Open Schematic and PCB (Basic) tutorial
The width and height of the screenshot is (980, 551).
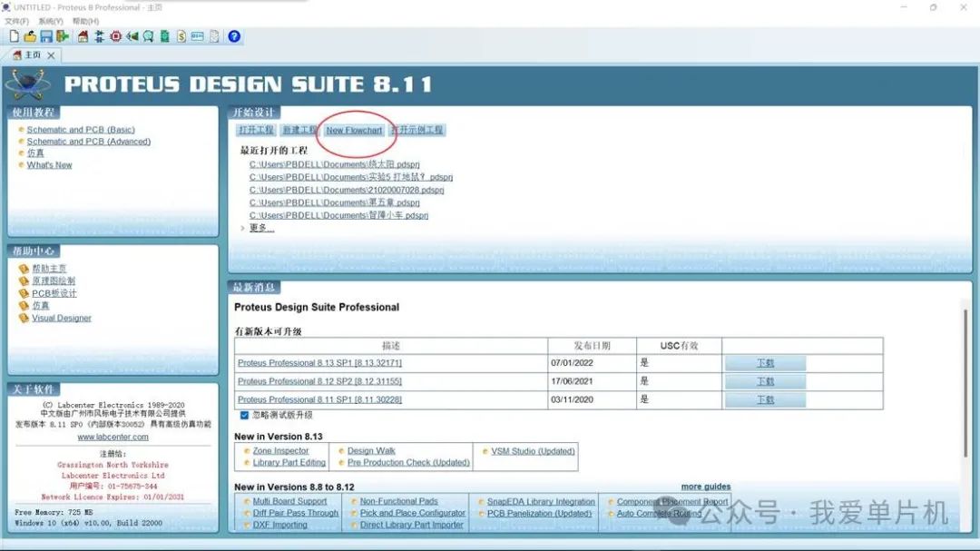[81, 130]
